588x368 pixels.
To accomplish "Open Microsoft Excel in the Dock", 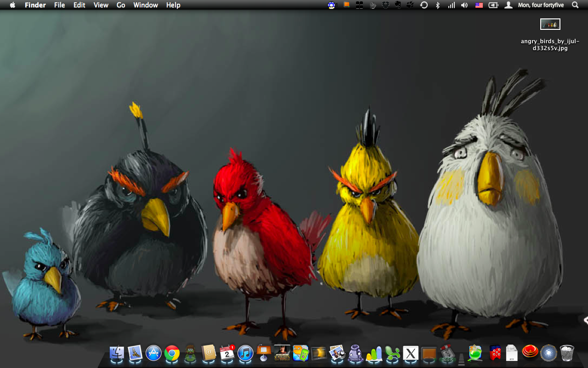I will click(x=392, y=353).
